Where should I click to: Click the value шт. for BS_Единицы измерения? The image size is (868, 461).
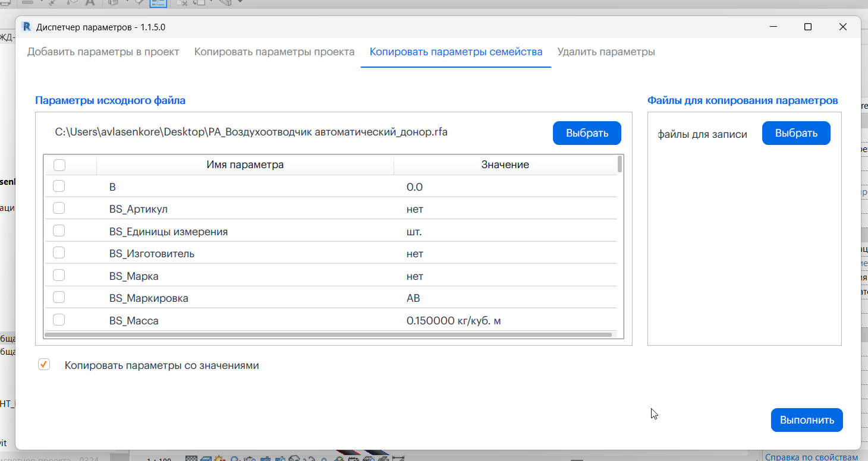[x=414, y=232]
